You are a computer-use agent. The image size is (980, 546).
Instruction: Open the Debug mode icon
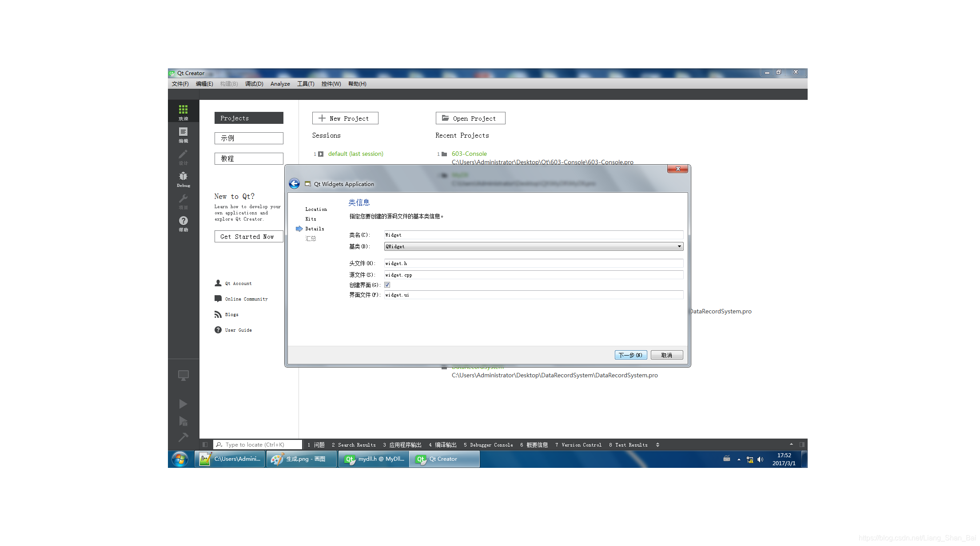coord(183,179)
